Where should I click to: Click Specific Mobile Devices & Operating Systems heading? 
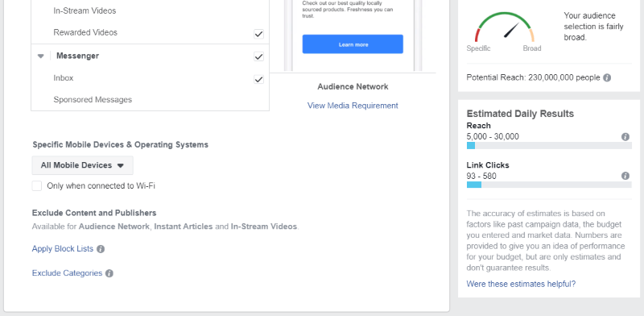coord(120,145)
